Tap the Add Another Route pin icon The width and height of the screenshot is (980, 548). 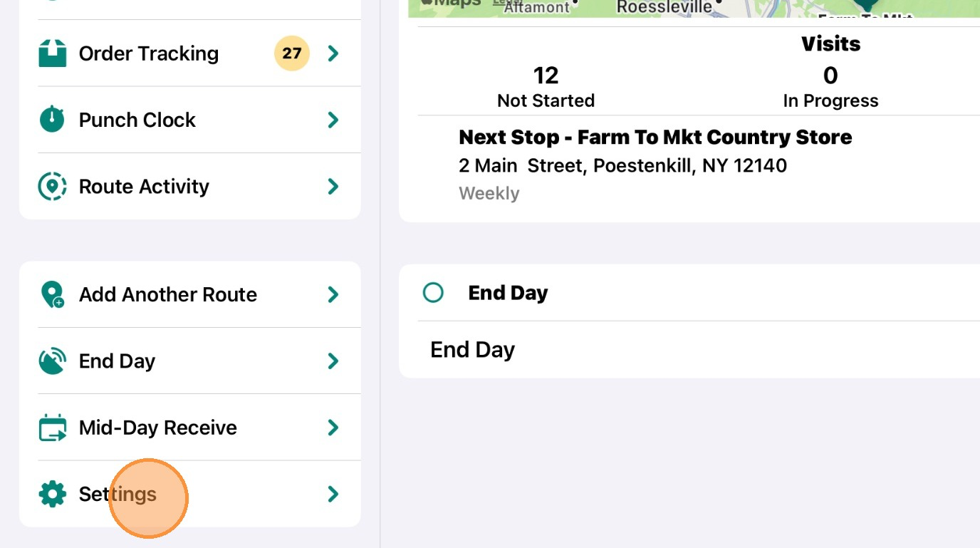coord(52,294)
